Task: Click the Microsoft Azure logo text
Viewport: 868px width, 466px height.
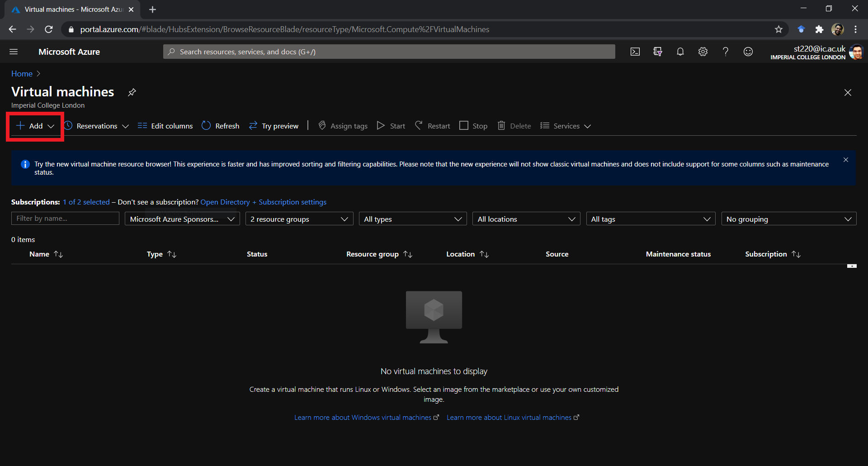Action: point(69,52)
